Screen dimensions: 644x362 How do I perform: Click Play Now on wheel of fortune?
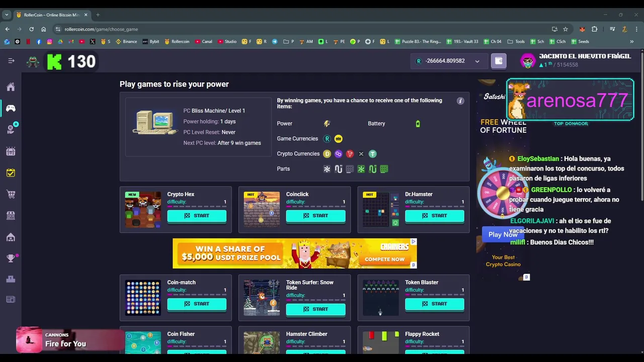[x=503, y=234]
